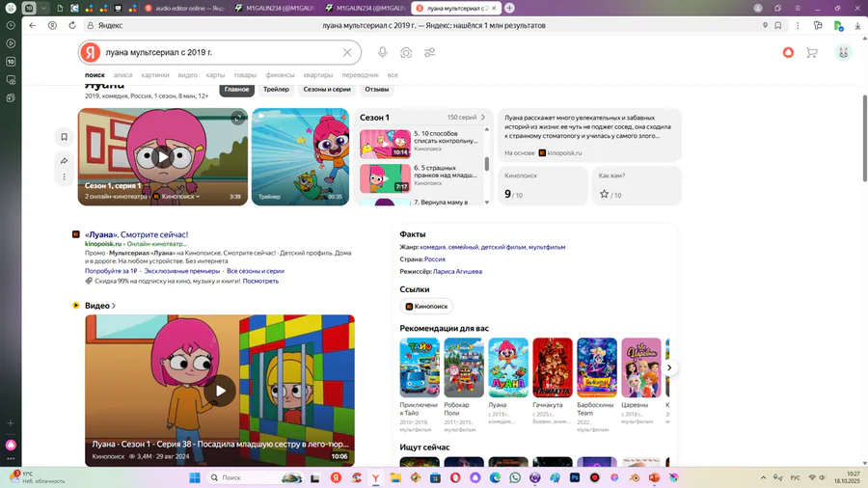Expand the Видео section arrow

[x=114, y=306]
